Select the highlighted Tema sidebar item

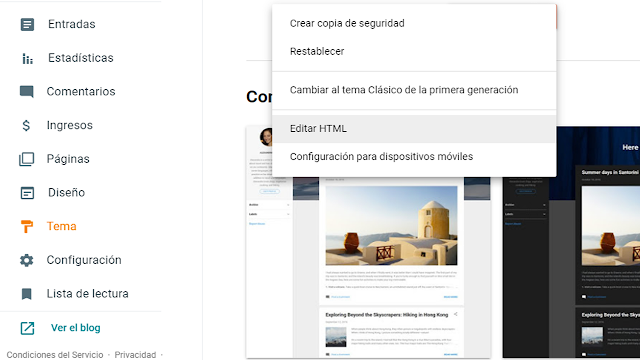pyautogui.click(x=61, y=226)
